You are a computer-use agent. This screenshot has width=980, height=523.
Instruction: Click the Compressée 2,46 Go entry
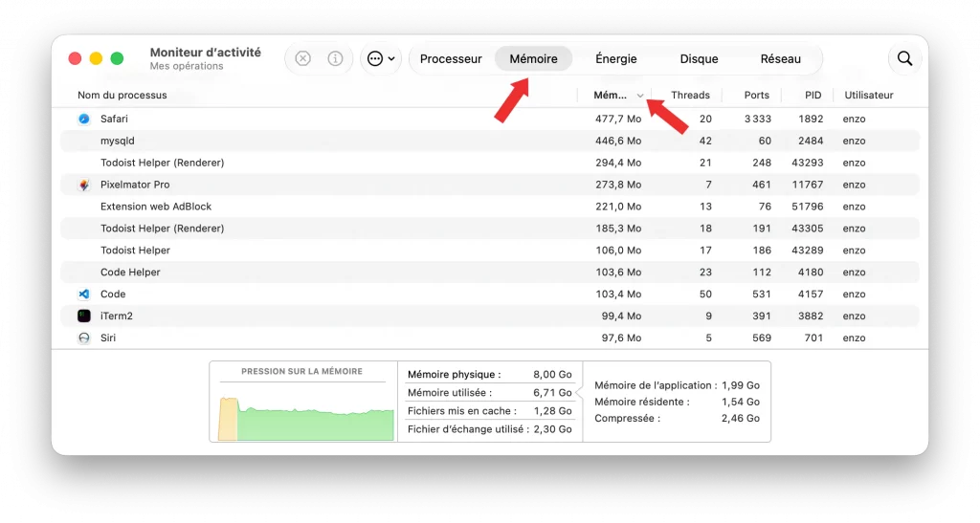pos(677,418)
